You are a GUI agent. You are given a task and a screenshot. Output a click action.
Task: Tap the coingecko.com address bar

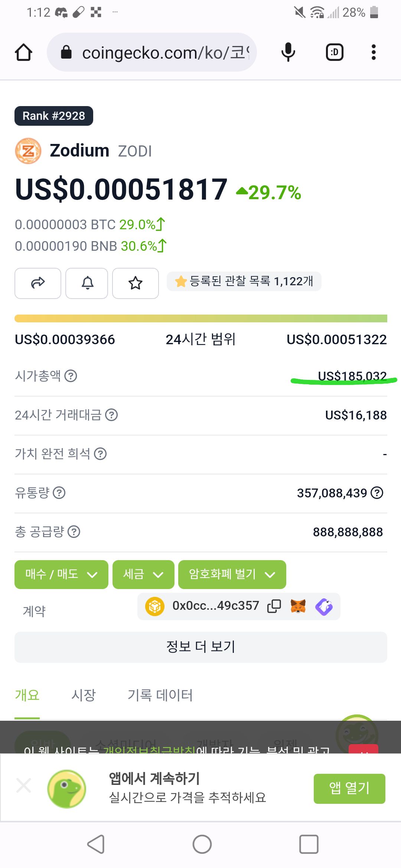coord(152,52)
